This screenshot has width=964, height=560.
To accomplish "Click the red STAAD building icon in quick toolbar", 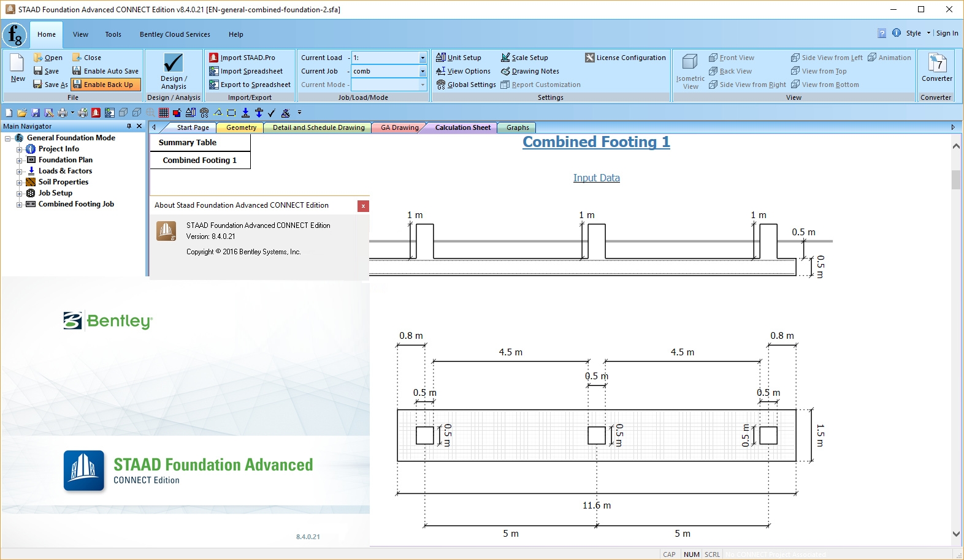I will coord(96,113).
